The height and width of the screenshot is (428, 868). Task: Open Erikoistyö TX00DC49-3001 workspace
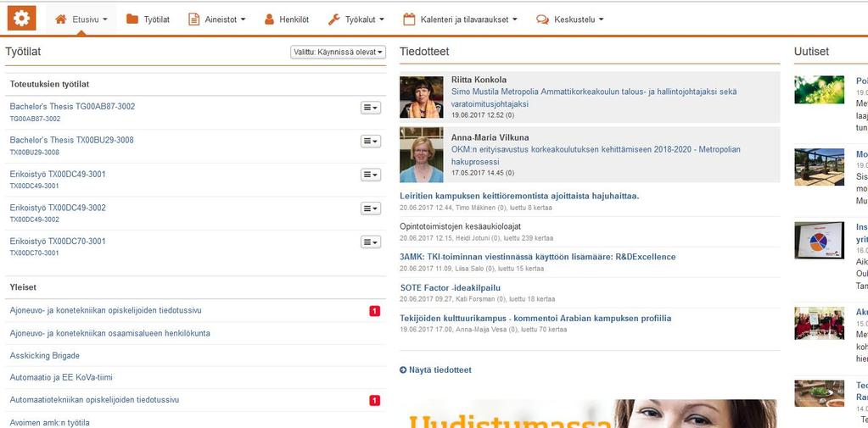(58, 175)
